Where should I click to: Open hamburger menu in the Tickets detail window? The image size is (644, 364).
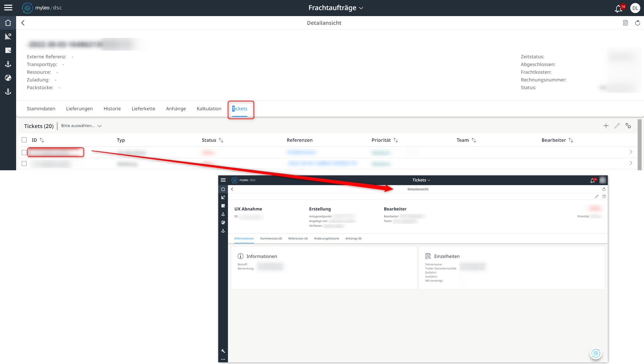[x=223, y=180]
